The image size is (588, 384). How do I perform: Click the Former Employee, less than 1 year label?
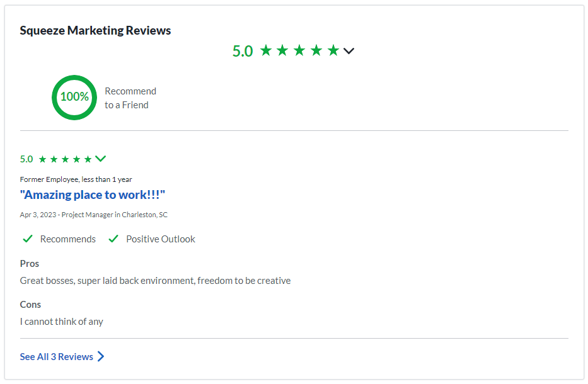tap(76, 179)
